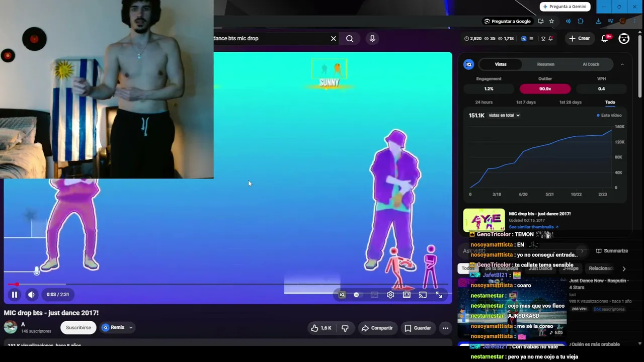The width and height of the screenshot is (644, 362).
Task: Open more actions three-dot menu
Action: pos(445,328)
